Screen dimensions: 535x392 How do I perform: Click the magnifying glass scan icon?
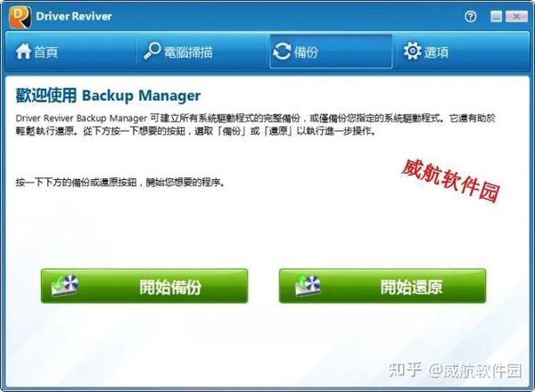[152, 51]
